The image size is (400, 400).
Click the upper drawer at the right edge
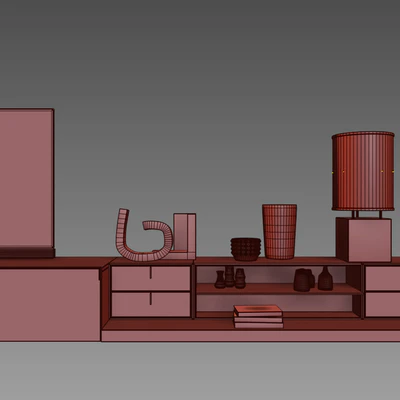(x=383, y=279)
